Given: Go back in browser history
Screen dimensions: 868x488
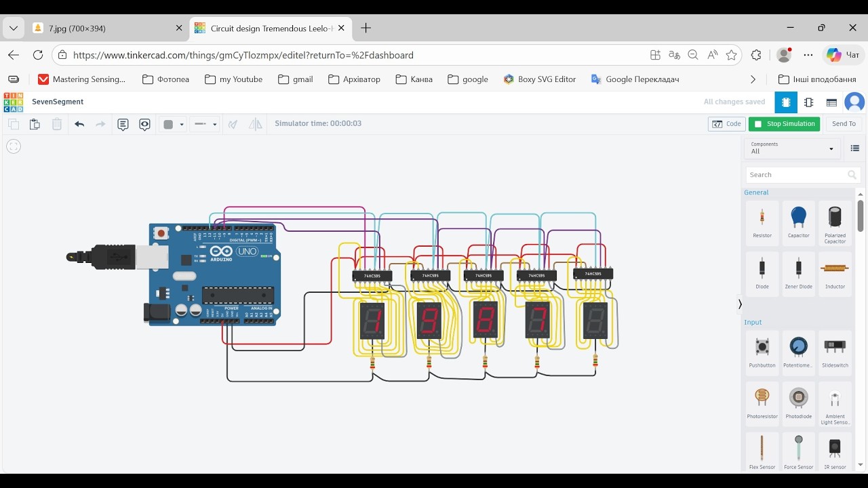Looking at the screenshot, I should pos(14,55).
